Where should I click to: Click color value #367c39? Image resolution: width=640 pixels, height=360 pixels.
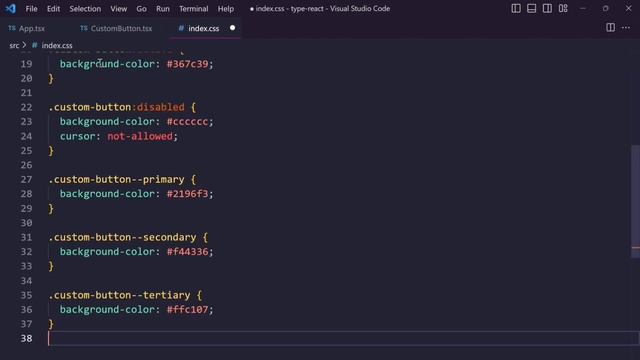click(187, 64)
